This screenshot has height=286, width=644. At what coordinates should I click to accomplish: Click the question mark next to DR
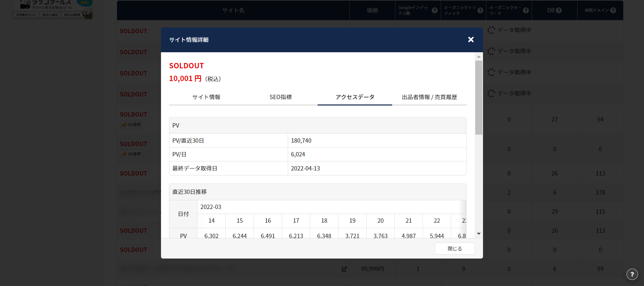tap(559, 10)
